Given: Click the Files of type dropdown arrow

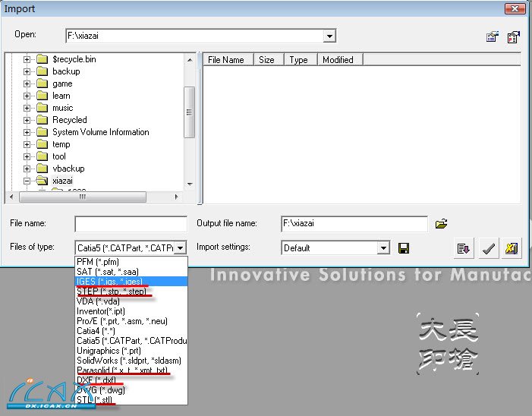Looking at the screenshot, I should [x=181, y=247].
